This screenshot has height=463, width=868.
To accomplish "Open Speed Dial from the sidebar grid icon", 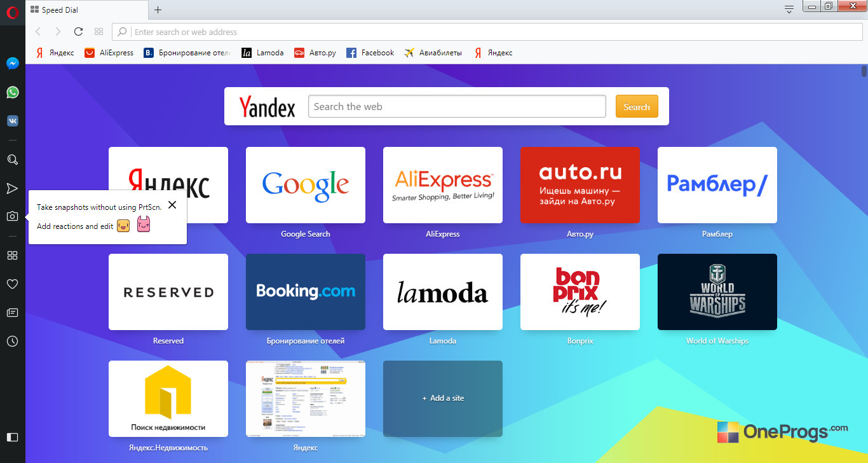I will click(x=12, y=256).
